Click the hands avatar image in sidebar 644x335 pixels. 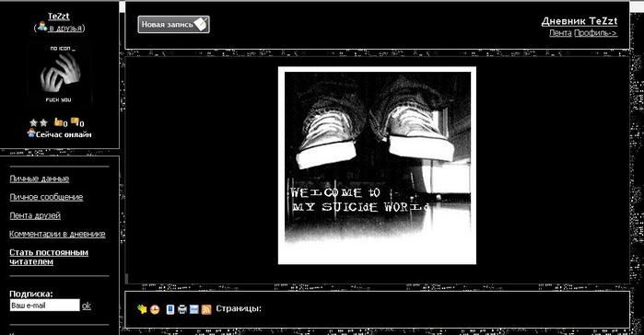[x=61, y=75]
